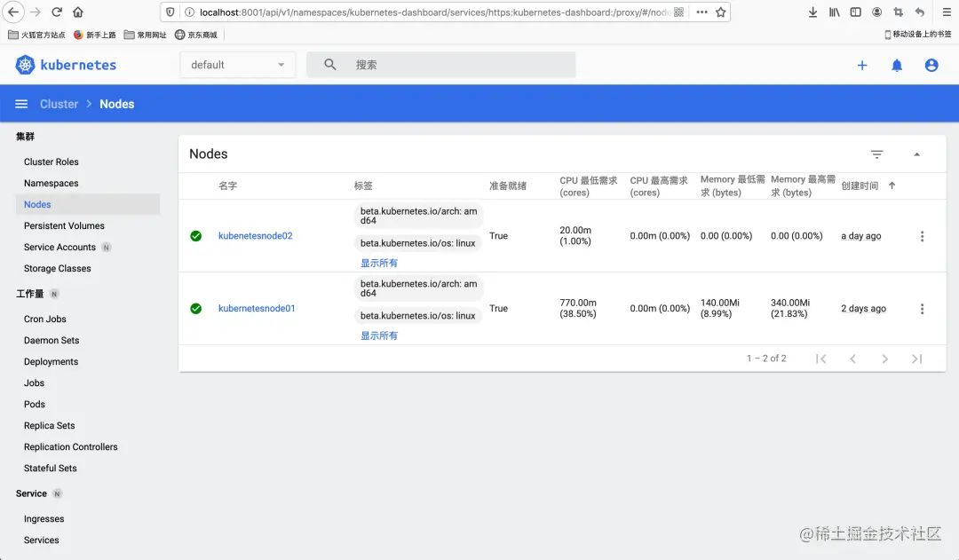Open the 京东商城 bookmark
The width and height of the screenshot is (959, 560).
(x=196, y=35)
